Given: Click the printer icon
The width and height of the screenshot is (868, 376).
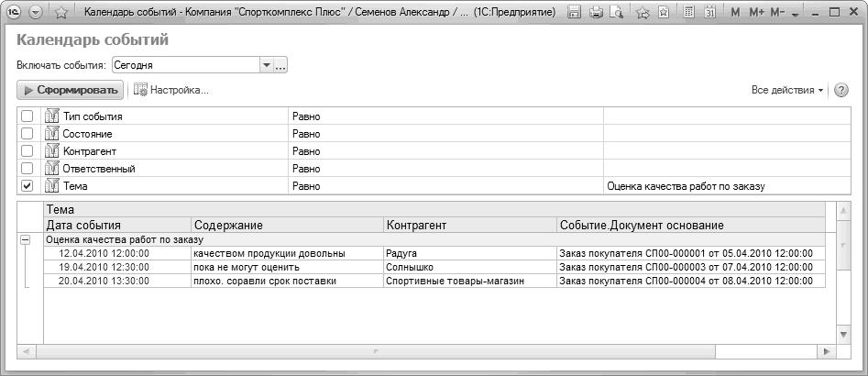Looking at the screenshot, I should (596, 12).
